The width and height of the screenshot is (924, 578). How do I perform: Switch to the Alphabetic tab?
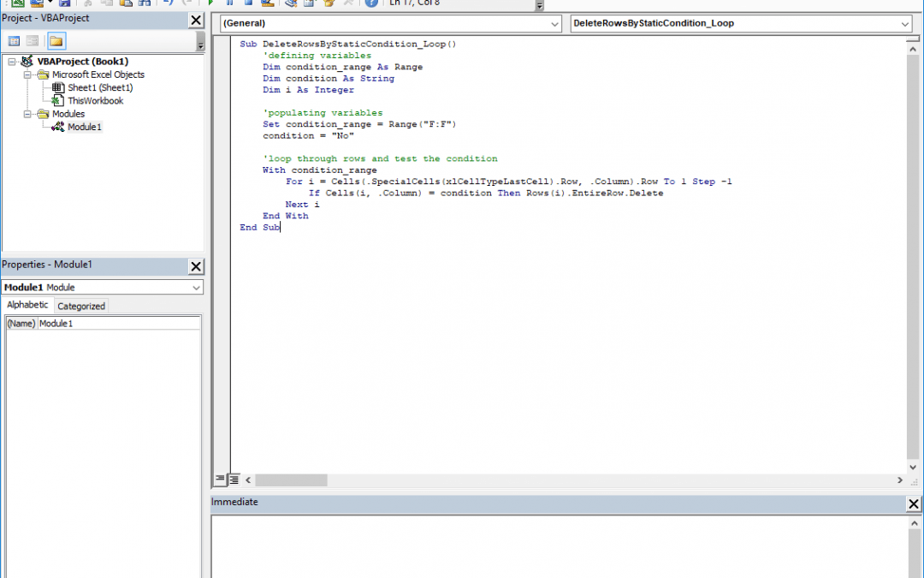tap(27, 305)
